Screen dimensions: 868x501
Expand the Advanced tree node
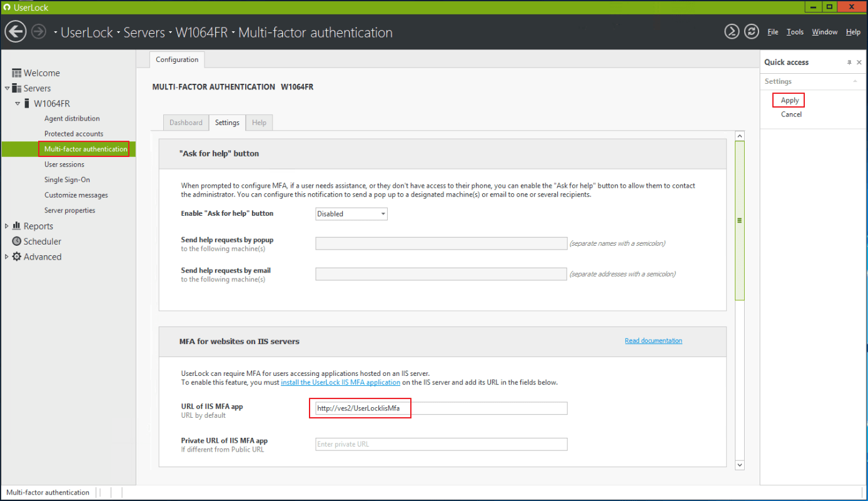pos(7,256)
